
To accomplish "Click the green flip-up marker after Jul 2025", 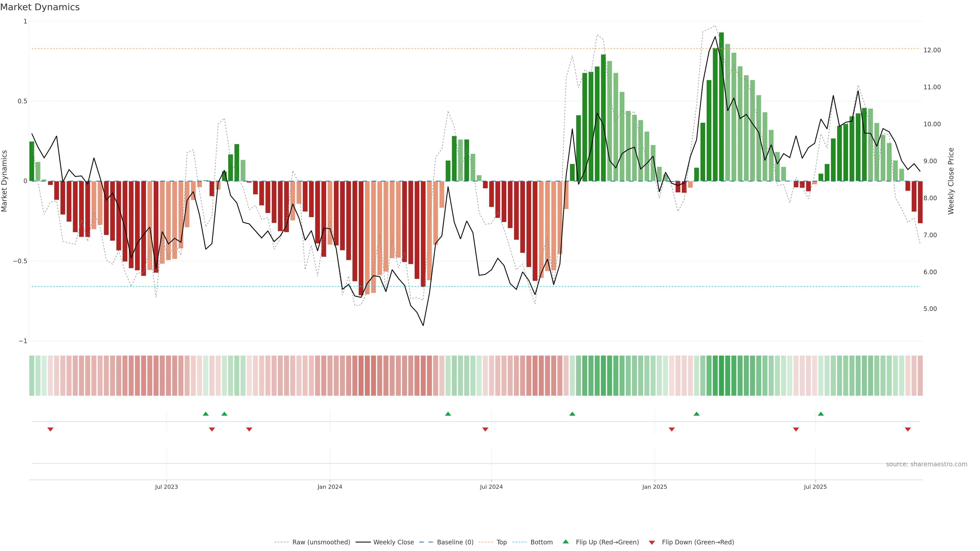I will 820,414.
